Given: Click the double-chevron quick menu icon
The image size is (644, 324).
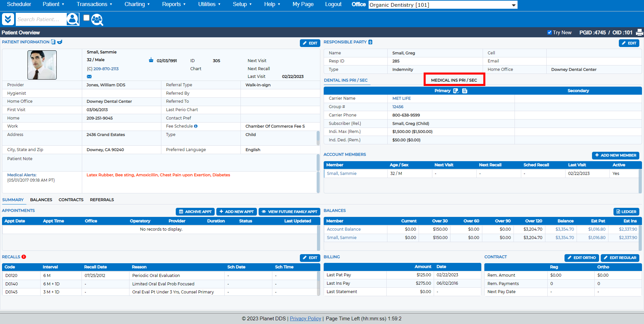Looking at the screenshot, I should coord(8,19).
